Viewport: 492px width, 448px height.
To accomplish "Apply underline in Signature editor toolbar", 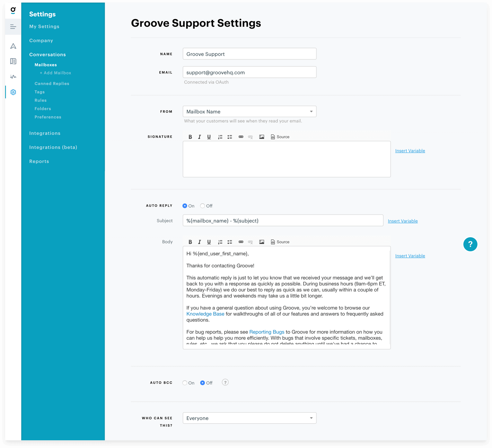I will [209, 137].
